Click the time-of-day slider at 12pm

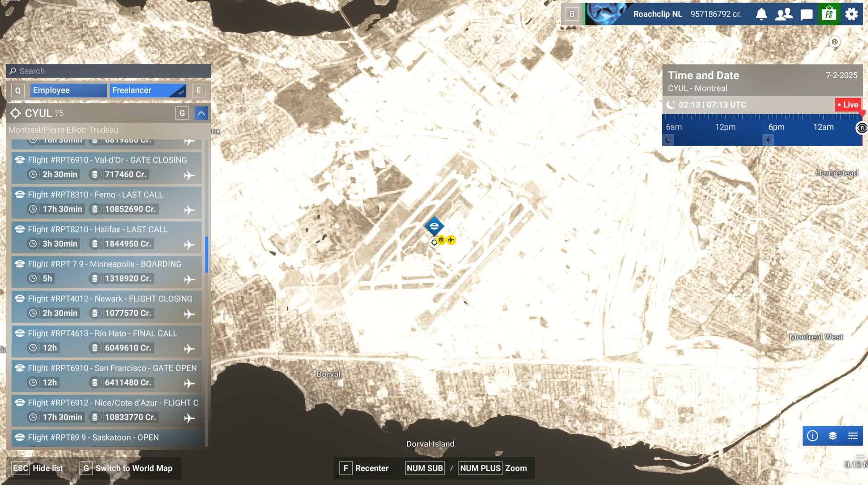click(x=725, y=127)
